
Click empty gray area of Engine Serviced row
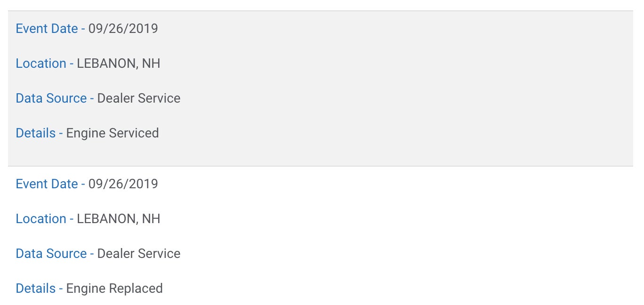pos(400,85)
